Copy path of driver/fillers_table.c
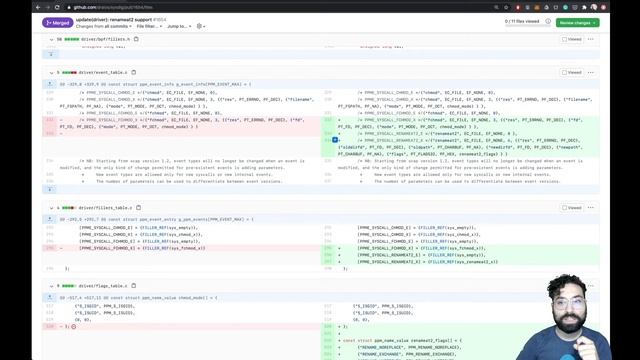Screen dimensions: 640x360 (138, 208)
